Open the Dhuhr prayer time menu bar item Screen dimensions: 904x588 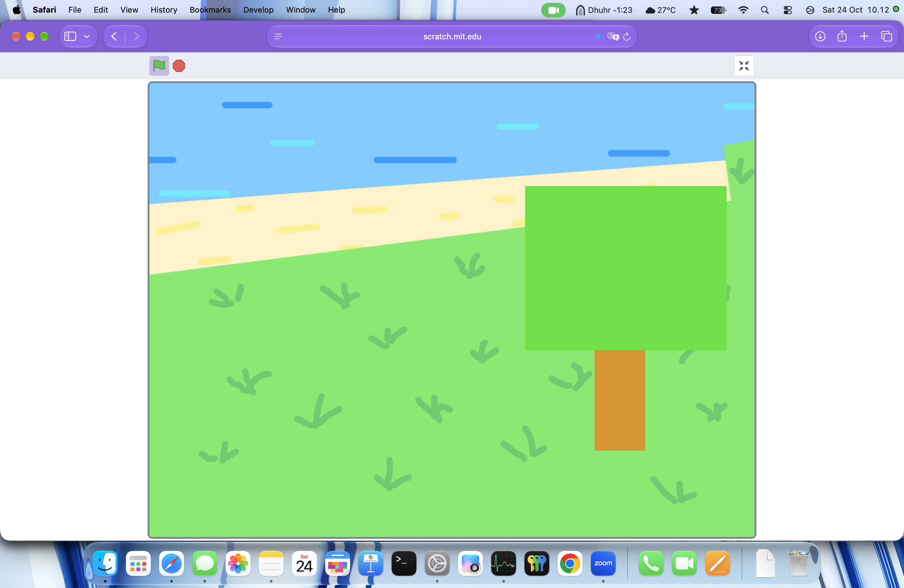click(x=604, y=10)
